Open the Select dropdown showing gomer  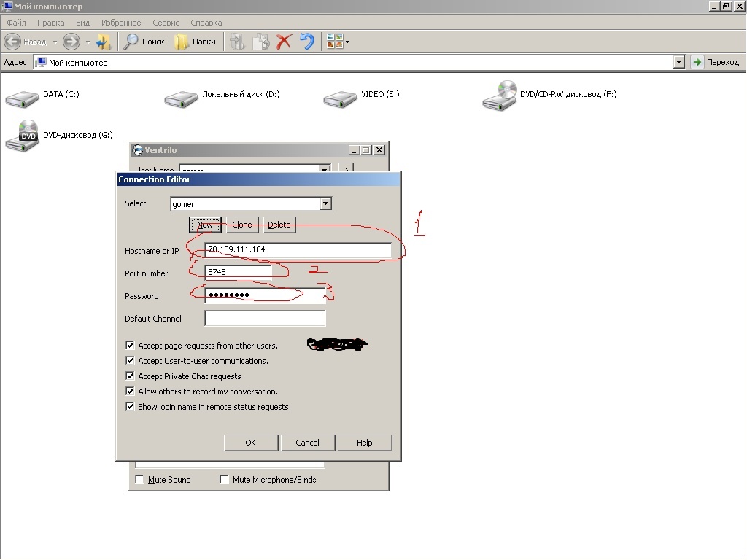326,204
